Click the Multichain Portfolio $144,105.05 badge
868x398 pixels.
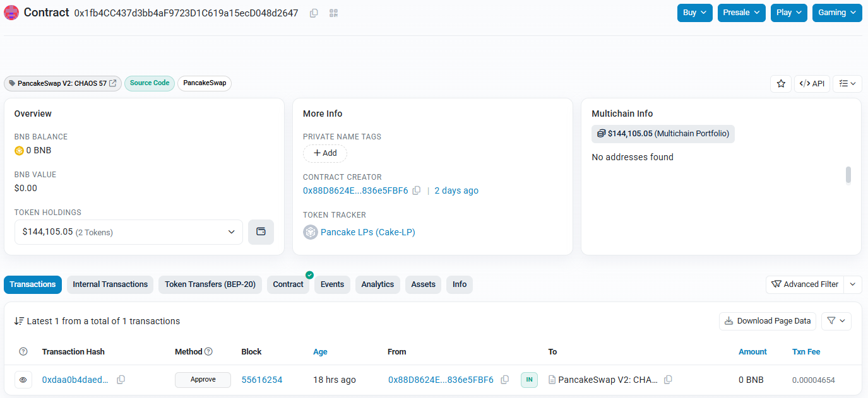pos(663,134)
